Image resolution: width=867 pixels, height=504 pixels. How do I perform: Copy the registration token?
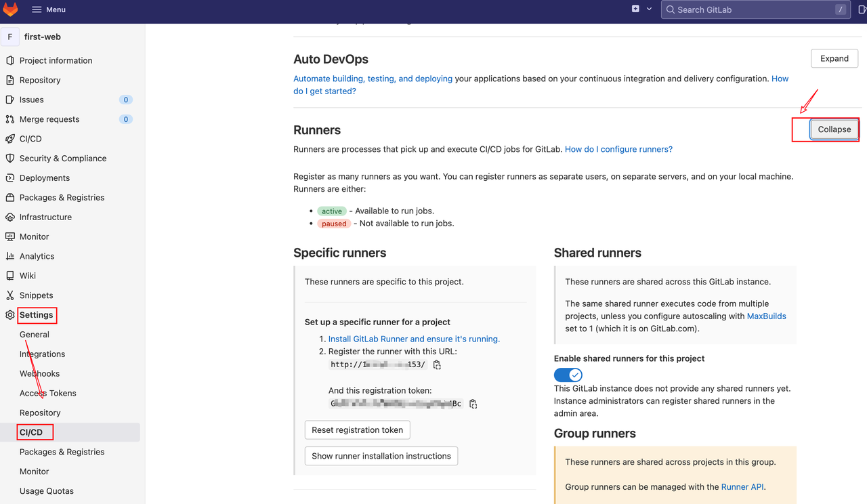coord(473,404)
